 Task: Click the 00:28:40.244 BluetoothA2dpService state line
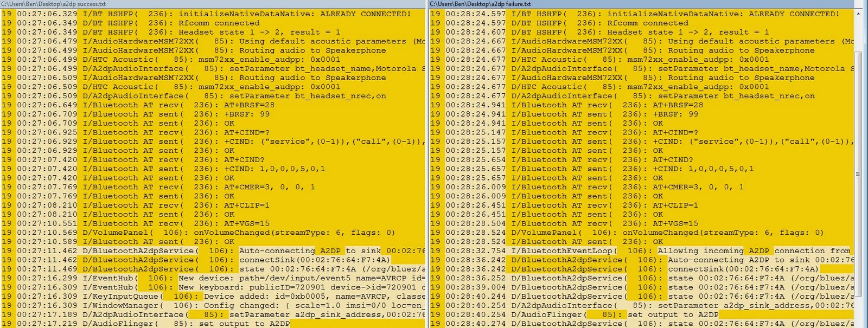pyautogui.click(x=641, y=297)
